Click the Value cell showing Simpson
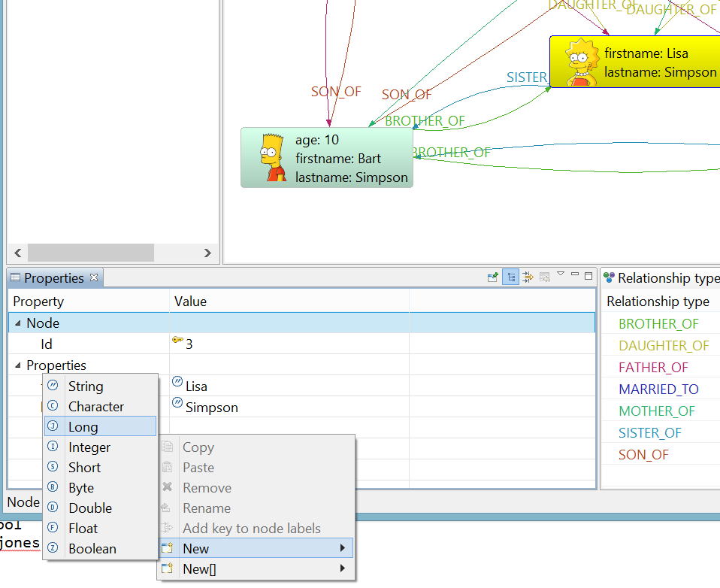This screenshot has width=720, height=588. click(212, 408)
